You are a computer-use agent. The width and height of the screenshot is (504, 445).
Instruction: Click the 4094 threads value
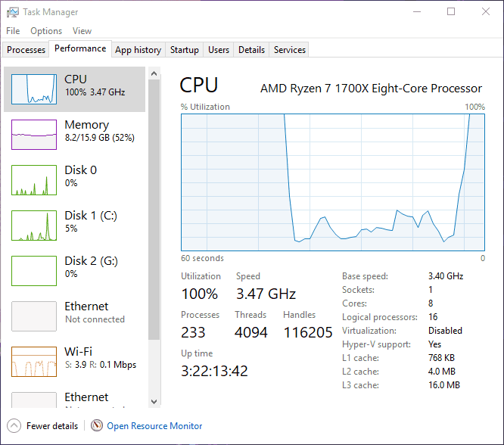click(x=251, y=332)
